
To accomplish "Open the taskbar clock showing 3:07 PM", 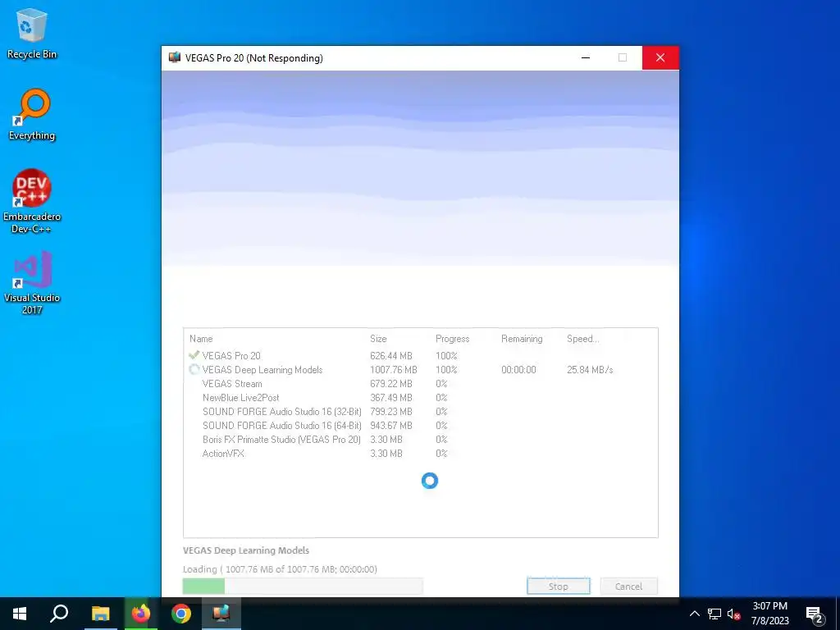I will coord(769,614).
